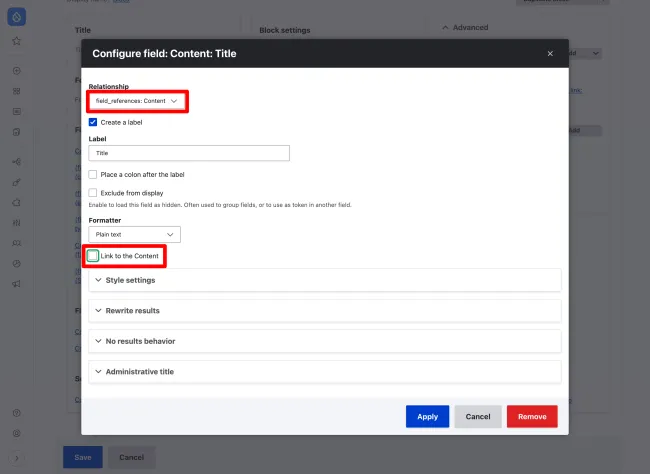
Task: Enable 'Link to the Content' checkbox
Action: click(93, 256)
